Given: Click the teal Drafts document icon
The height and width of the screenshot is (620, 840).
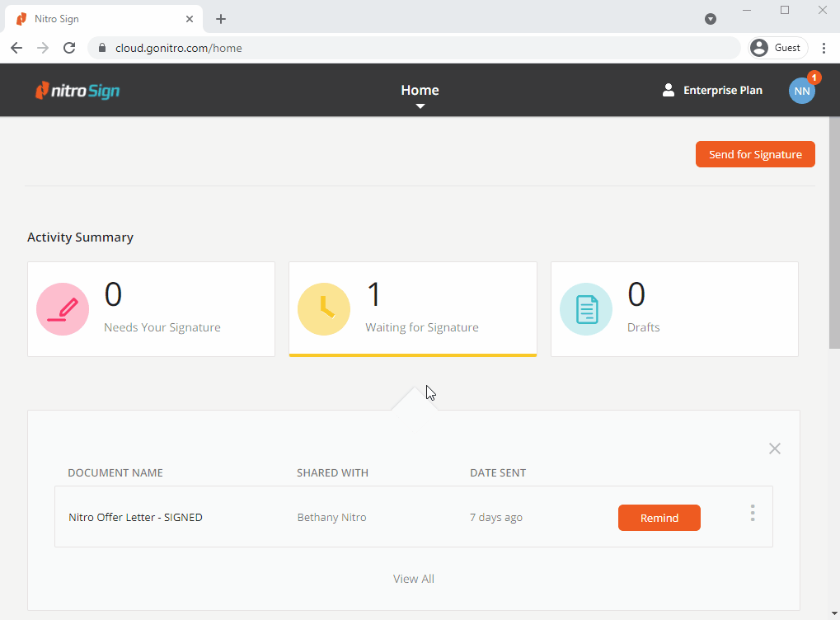Looking at the screenshot, I should point(586,309).
